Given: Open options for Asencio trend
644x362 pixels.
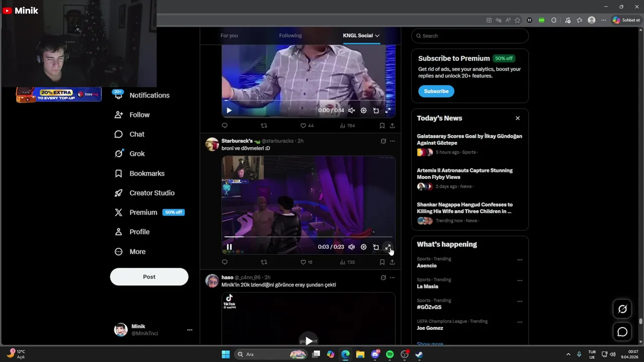Looking at the screenshot, I should [520, 260].
